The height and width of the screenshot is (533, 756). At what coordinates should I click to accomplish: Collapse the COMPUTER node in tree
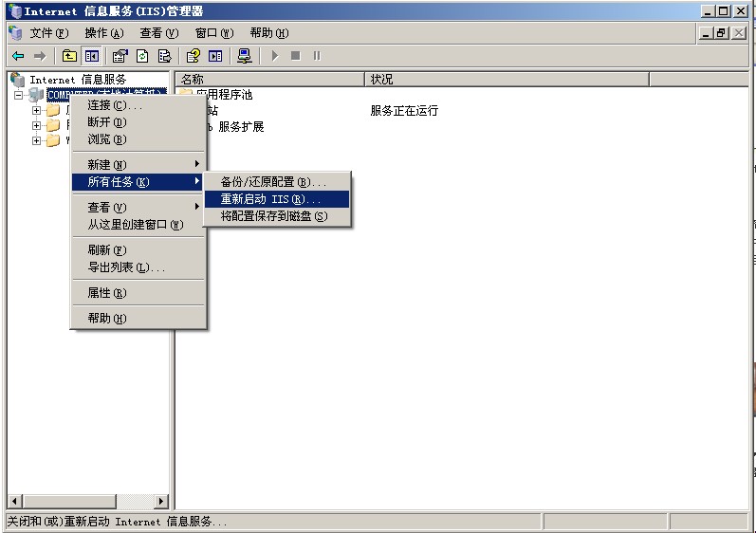pos(18,95)
